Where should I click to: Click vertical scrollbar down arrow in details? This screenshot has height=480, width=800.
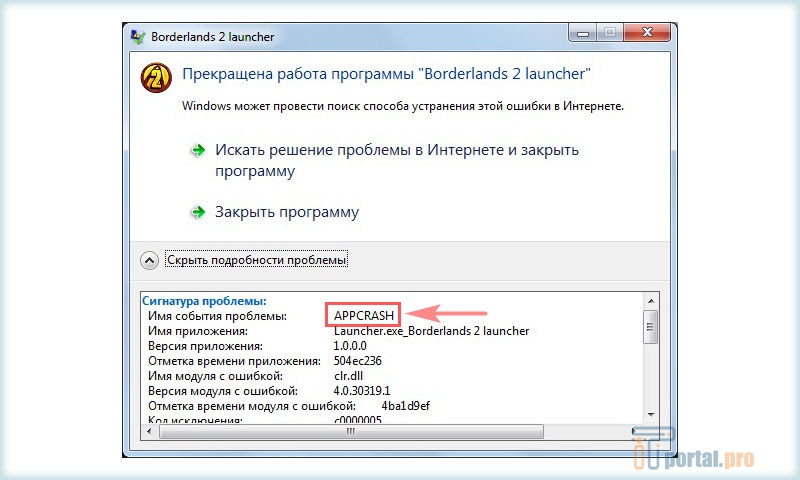coord(651,415)
